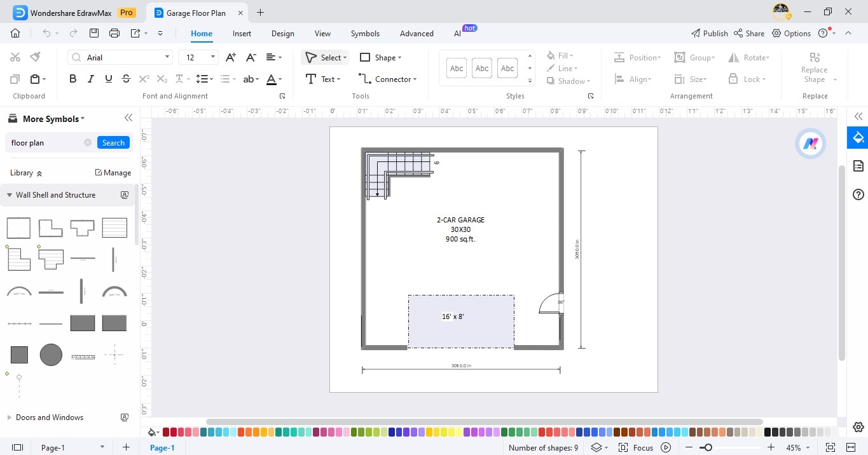Open the Advanced ribbon tab
Image resolution: width=868 pixels, height=455 pixels.
tap(417, 34)
